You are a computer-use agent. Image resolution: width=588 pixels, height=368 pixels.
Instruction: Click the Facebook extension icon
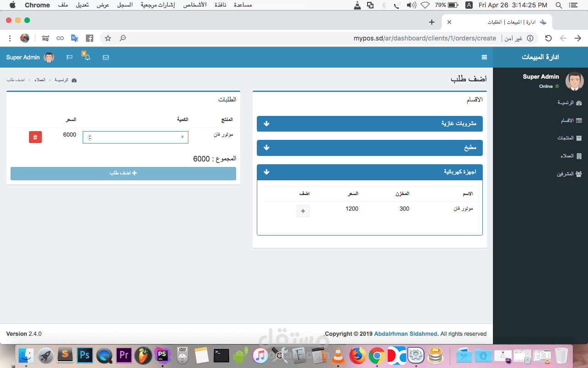[x=90, y=38]
